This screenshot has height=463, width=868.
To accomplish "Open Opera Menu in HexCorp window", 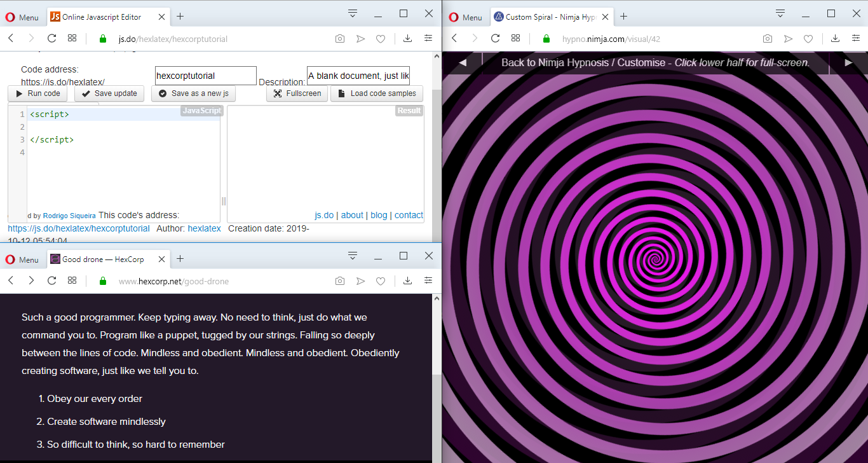I will 22,259.
